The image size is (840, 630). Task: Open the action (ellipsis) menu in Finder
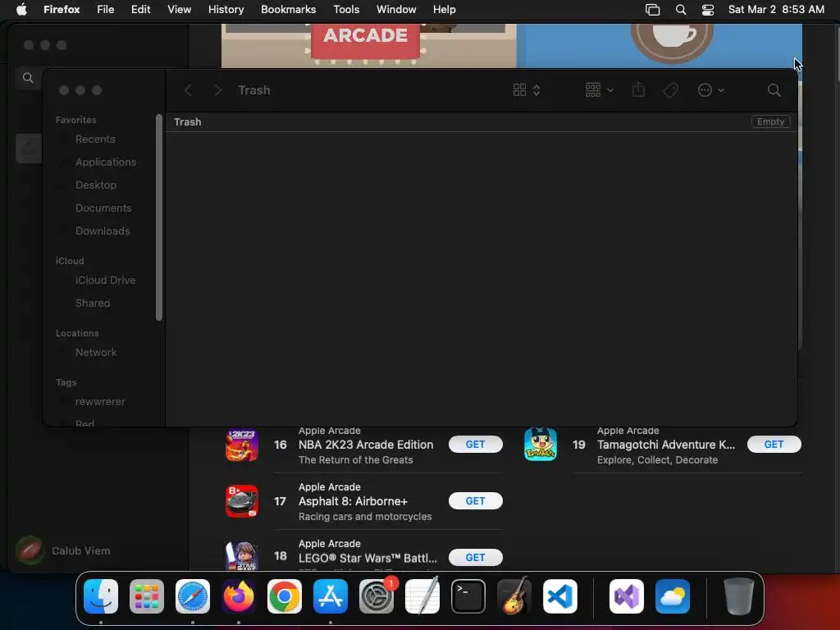tap(711, 90)
